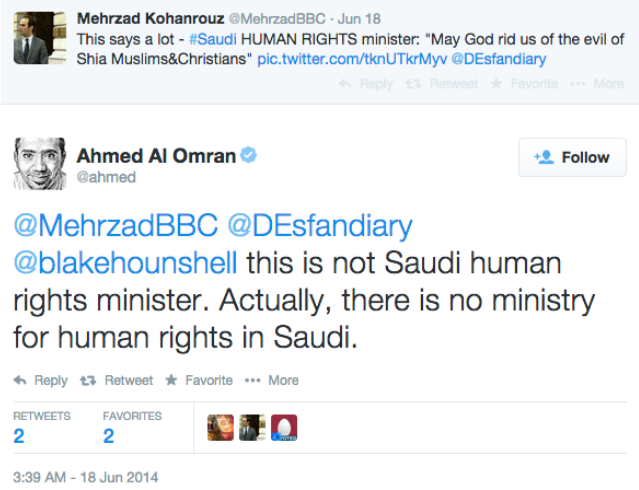Click the first favoriter's avatar thumbnail
The width and height of the screenshot is (639, 490).
220,428
